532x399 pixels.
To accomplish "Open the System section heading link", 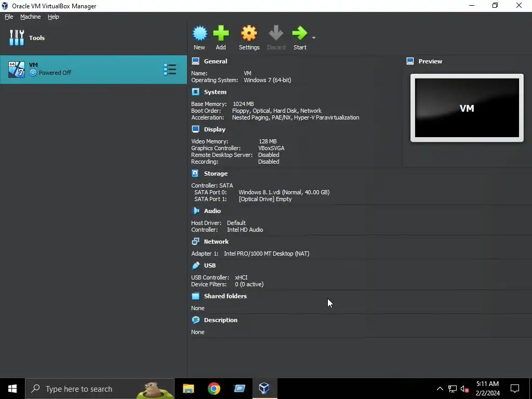I will click(215, 92).
